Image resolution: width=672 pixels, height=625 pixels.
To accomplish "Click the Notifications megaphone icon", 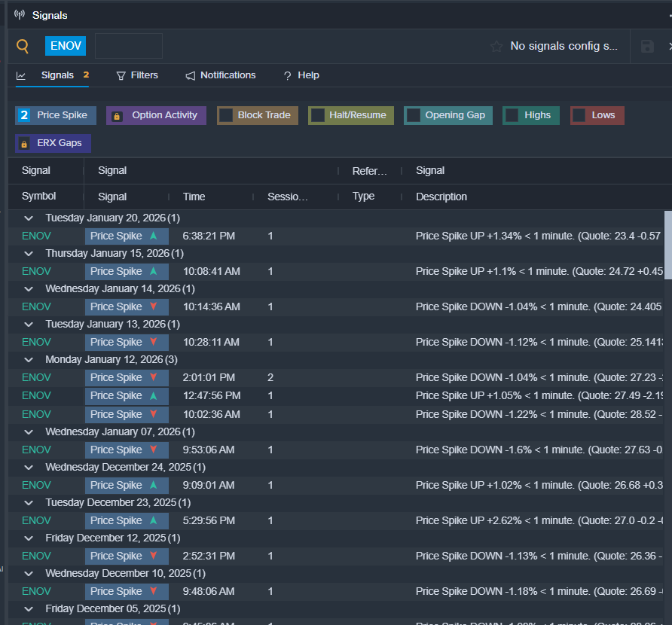I will pyautogui.click(x=191, y=75).
